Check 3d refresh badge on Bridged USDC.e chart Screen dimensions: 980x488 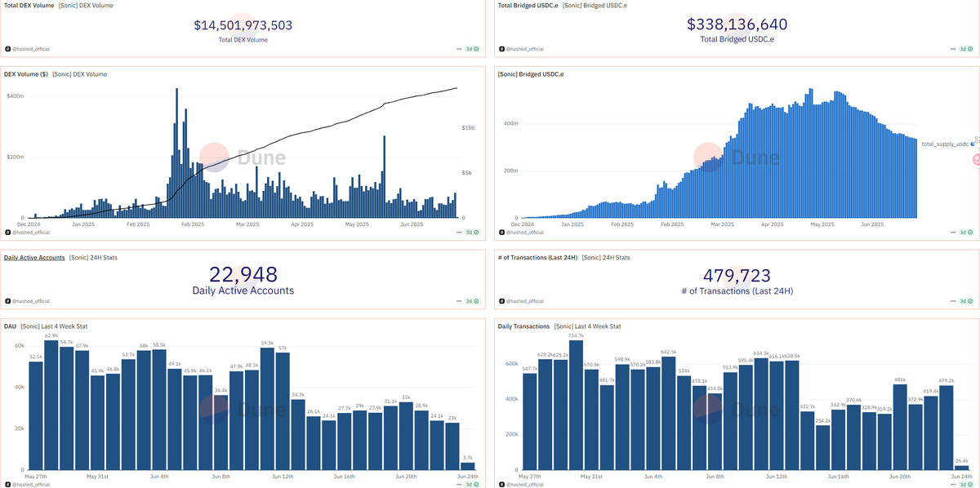coord(966,233)
